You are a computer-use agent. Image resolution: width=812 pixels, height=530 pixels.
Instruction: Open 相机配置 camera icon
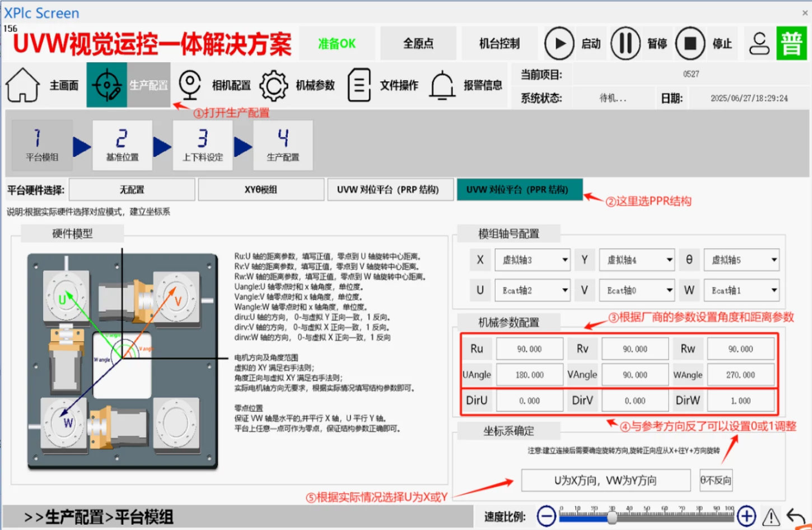tap(190, 85)
